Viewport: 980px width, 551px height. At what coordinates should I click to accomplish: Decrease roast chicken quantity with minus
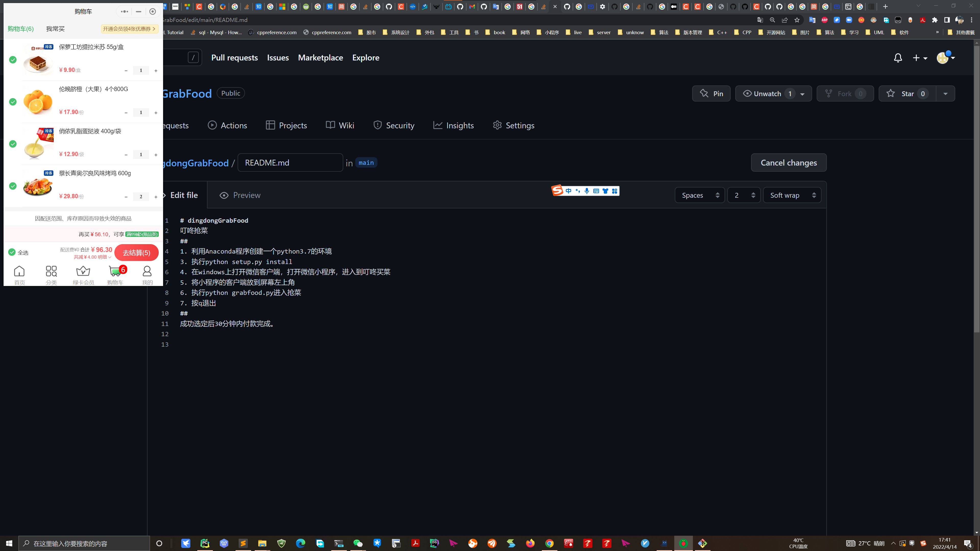126,197
